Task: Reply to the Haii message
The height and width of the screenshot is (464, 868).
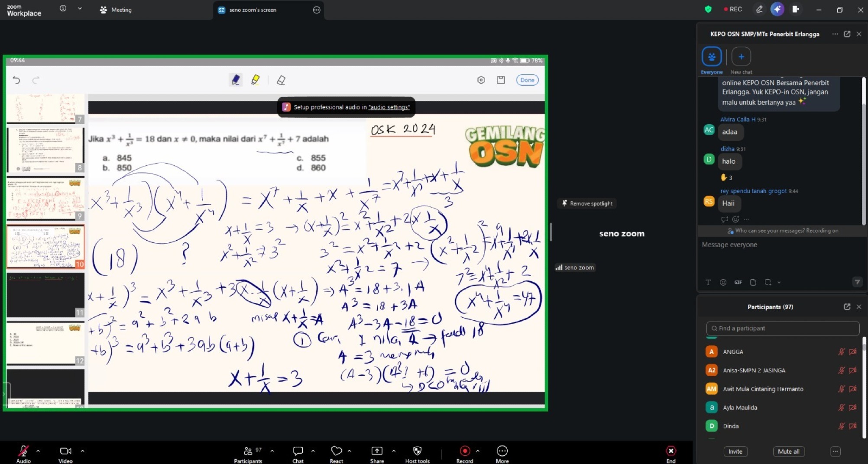Action: coord(725,219)
